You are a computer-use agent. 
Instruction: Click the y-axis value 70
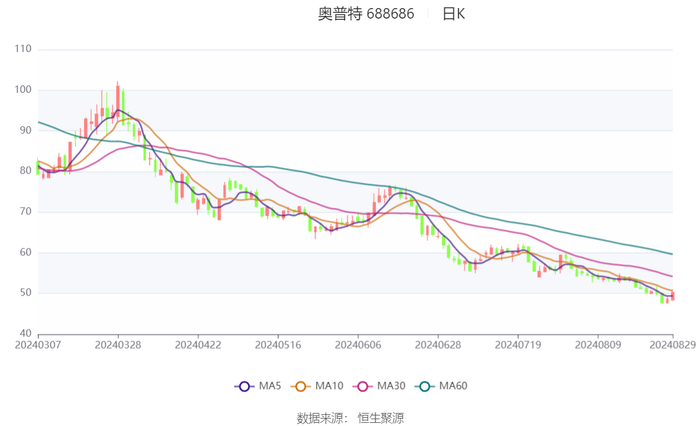click(x=25, y=212)
